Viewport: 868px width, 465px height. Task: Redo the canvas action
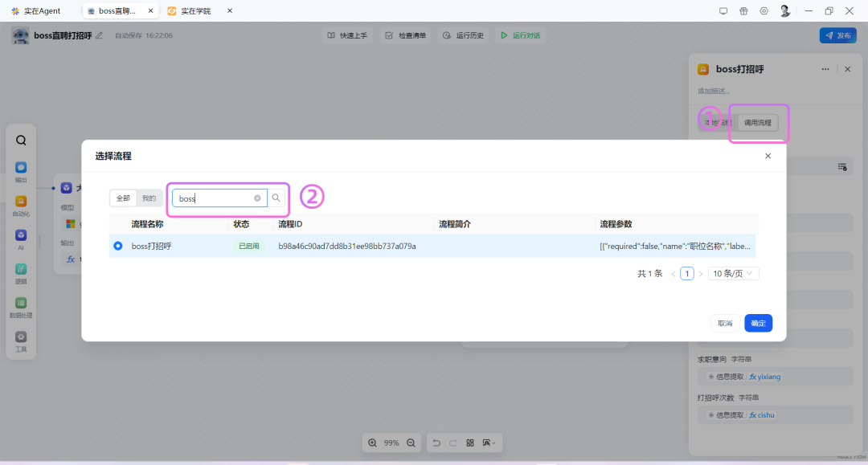point(453,443)
